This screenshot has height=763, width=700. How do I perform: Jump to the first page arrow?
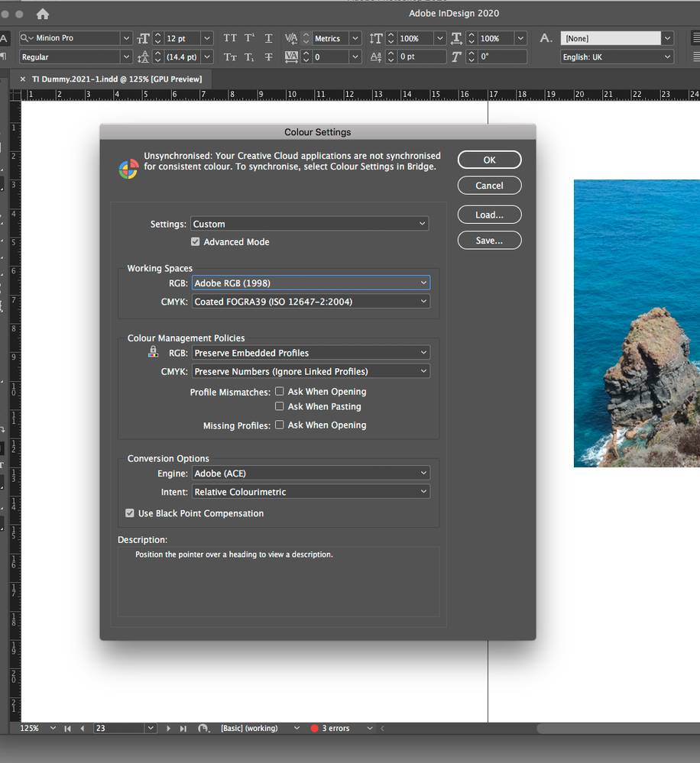(x=68, y=729)
